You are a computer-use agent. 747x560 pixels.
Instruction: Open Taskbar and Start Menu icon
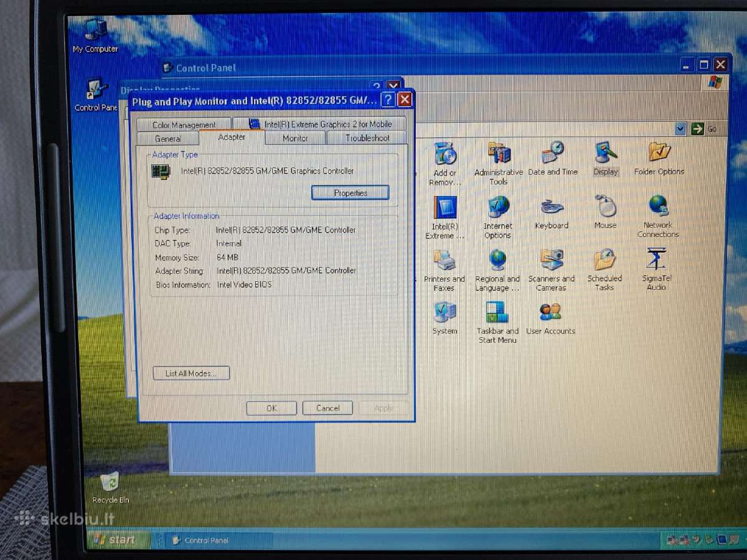[x=497, y=322]
